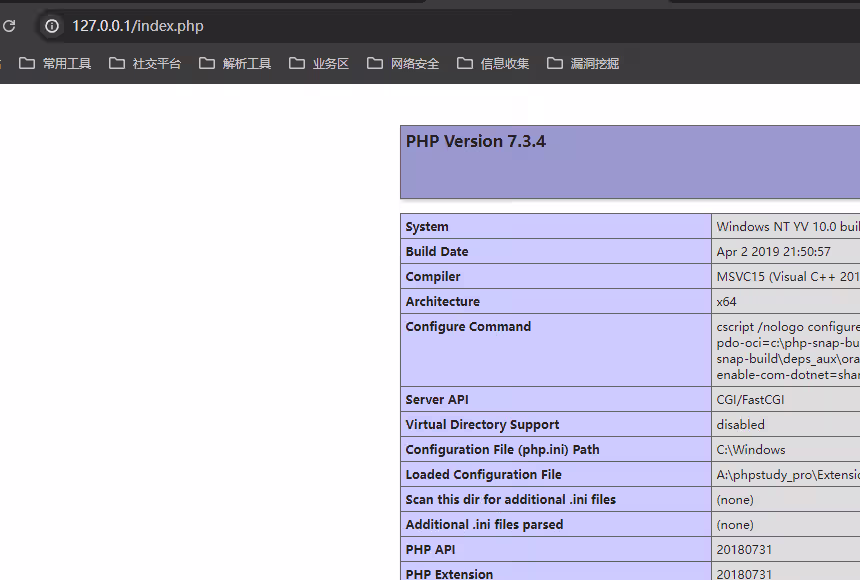Open the 常用工具 bookmark folder
Screen dimensions: 860x580
click(56, 63)
